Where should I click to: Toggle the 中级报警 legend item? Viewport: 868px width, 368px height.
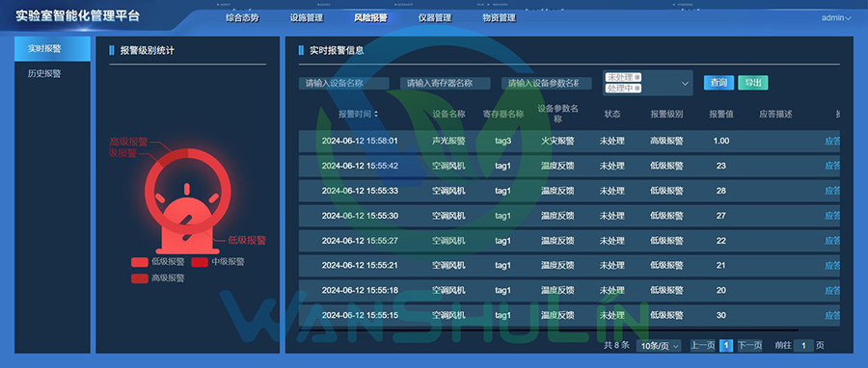tap(218, 262)
